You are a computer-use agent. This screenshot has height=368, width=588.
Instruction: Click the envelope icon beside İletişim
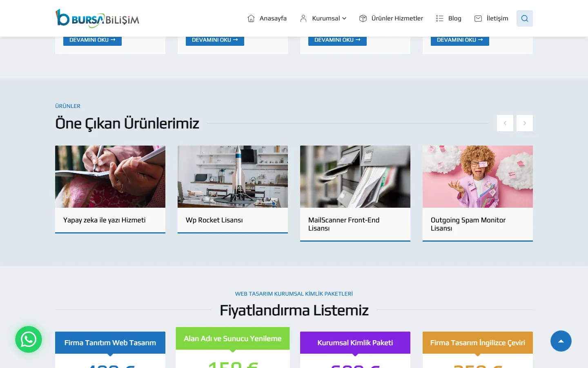click(x=478, y=18)
